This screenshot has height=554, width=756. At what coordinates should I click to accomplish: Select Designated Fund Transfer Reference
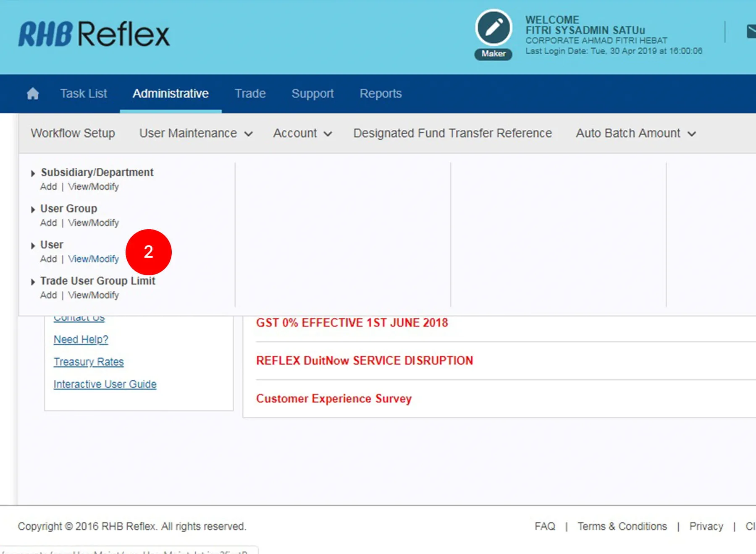pyautogui.click(x=452, y=133)
